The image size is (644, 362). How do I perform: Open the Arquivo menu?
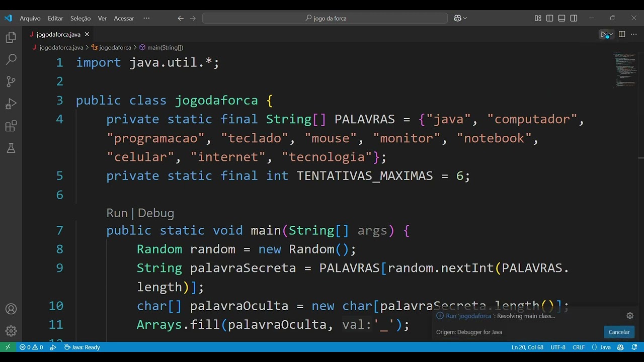pyautogui.click(x=30, y=18)
